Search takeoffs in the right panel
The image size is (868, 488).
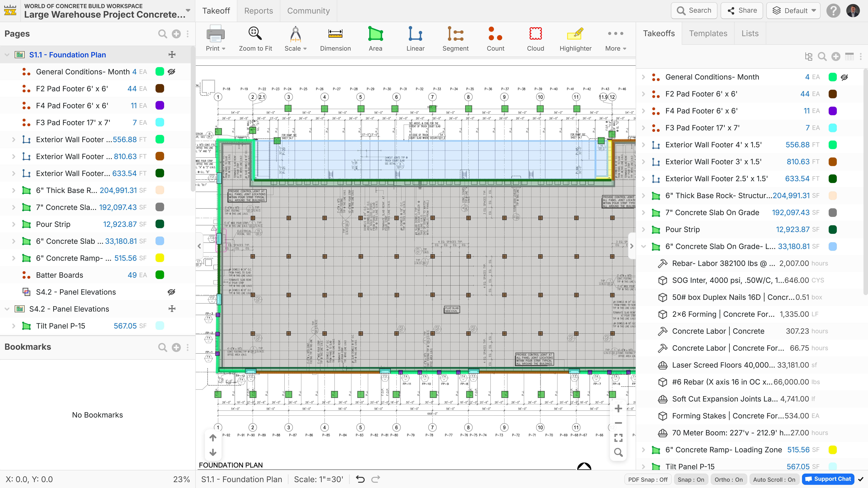[822, 57]
